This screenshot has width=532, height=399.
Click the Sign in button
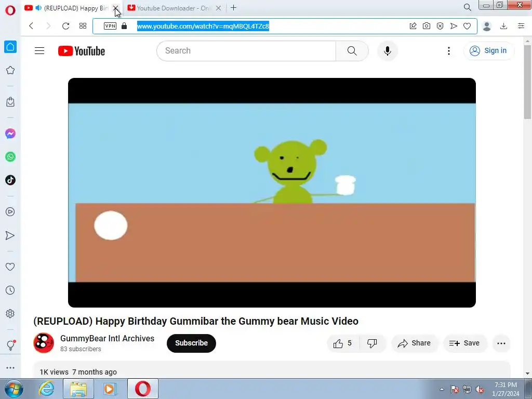[x=488, y=50]
